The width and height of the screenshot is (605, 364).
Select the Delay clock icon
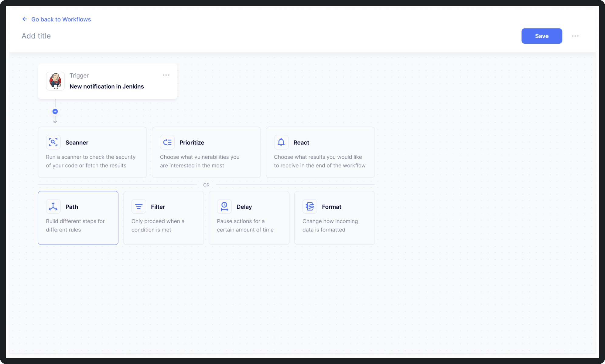pos(224,207)
